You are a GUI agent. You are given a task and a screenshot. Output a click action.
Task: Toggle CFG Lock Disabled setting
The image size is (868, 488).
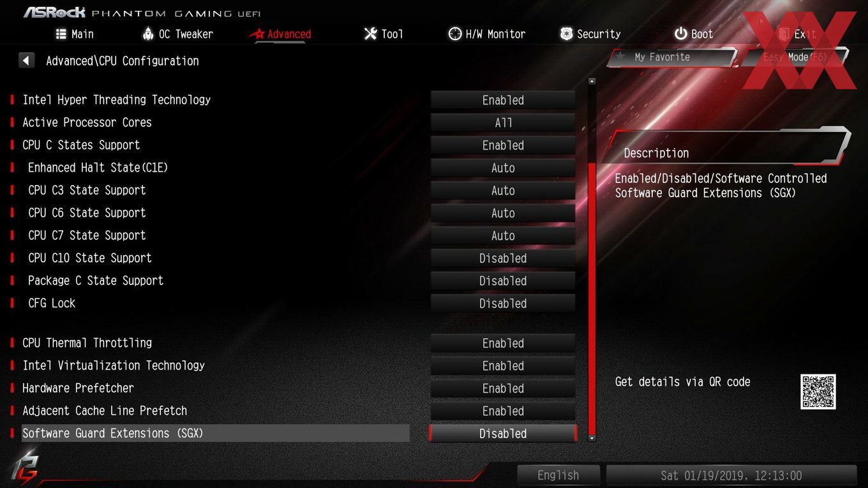503,304
